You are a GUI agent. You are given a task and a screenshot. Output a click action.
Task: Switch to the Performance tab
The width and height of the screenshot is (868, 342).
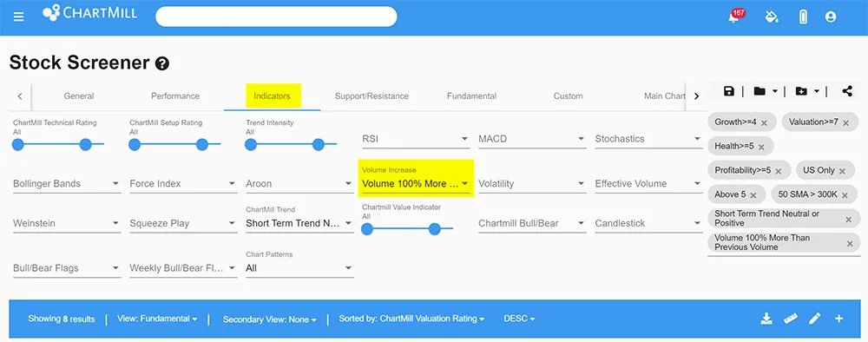click(x=175, y=95)
